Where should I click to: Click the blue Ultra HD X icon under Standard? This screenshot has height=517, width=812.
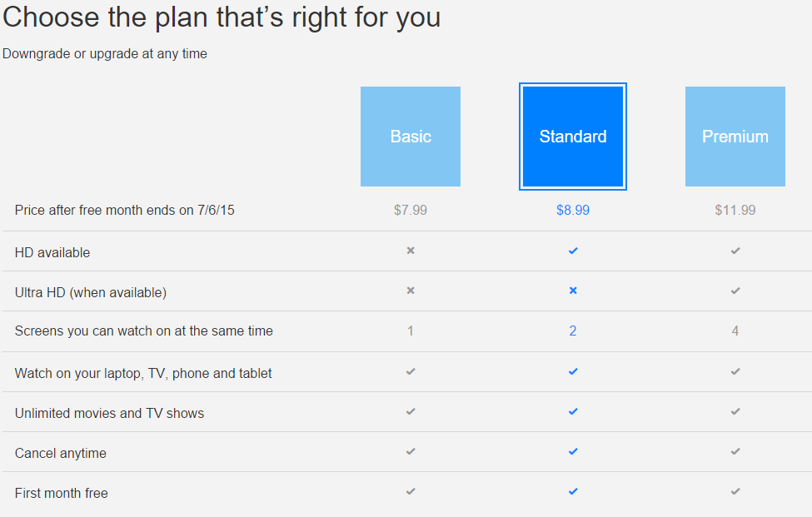tap(573, 291)
